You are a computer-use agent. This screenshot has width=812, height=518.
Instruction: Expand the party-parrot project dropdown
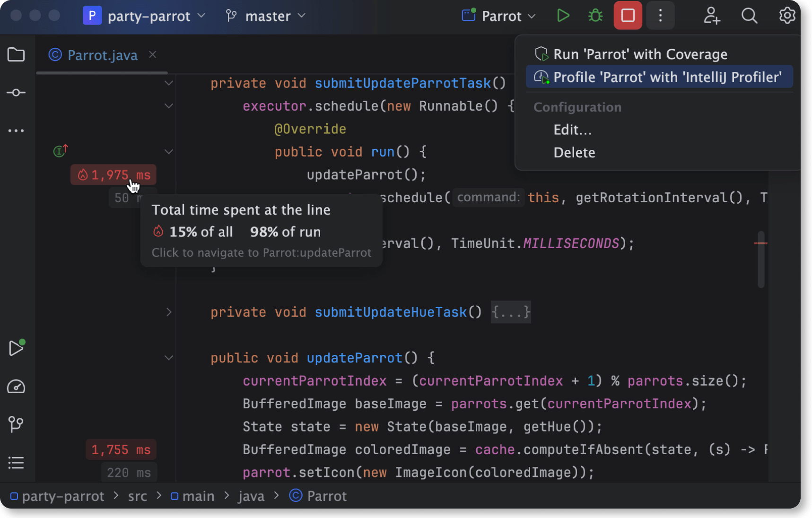point(145,16)
